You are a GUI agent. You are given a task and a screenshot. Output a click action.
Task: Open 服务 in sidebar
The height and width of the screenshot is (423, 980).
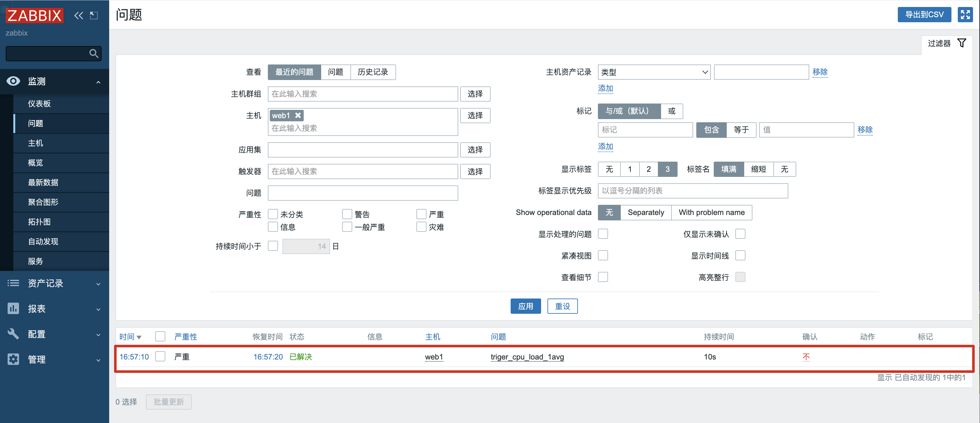coord(61,261)
